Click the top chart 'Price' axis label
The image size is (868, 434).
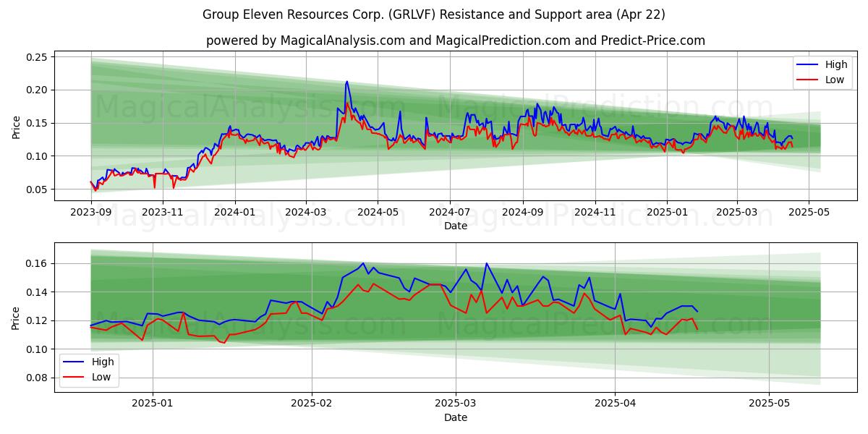17,127
